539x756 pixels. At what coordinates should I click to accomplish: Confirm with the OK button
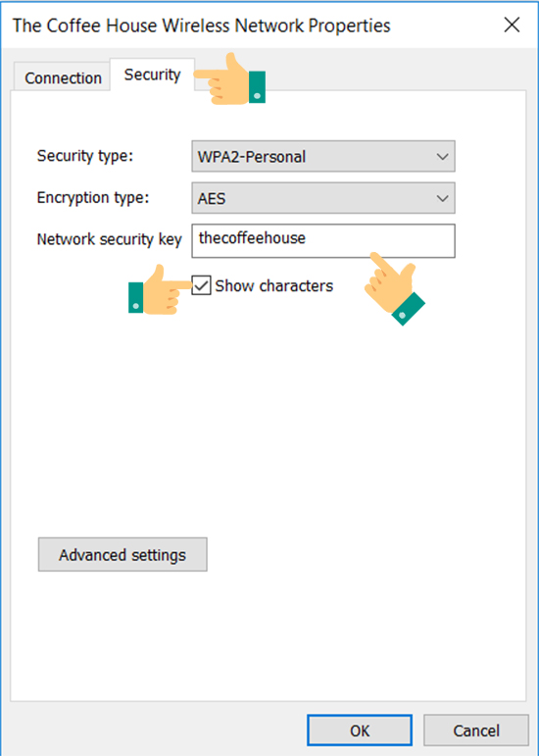[x=360, y=731]
